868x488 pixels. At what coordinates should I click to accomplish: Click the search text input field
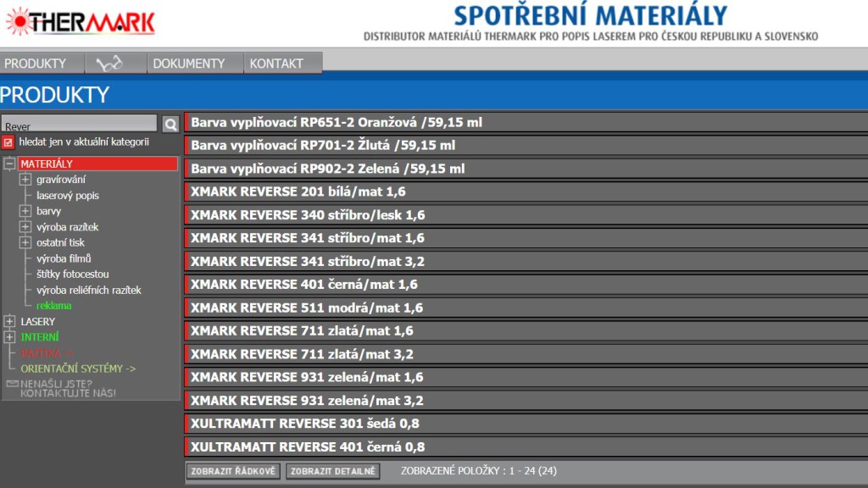(79, 125)
